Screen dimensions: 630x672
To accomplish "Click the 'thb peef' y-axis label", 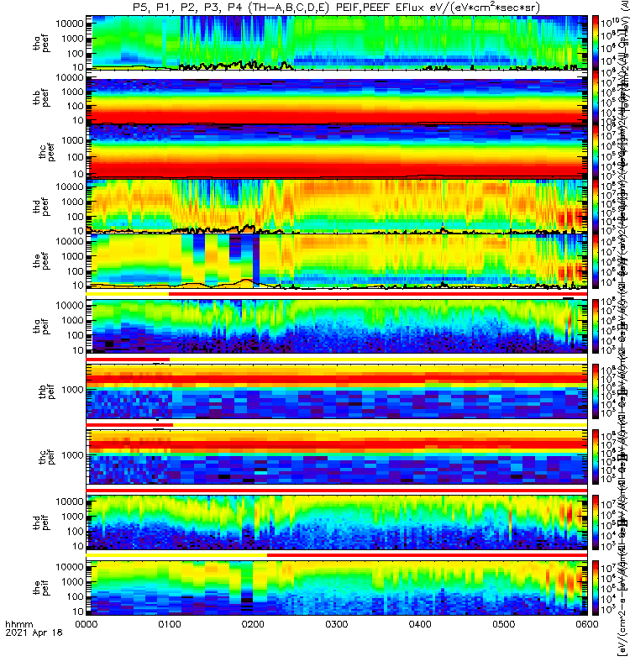I will (41, 97).
